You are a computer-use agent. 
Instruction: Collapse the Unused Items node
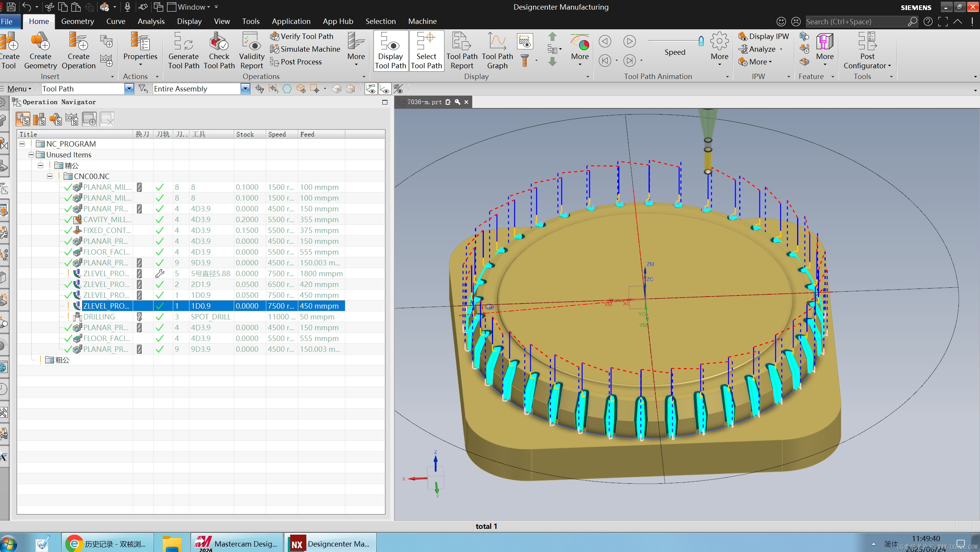pyautogui.click(x=31, y=155)
